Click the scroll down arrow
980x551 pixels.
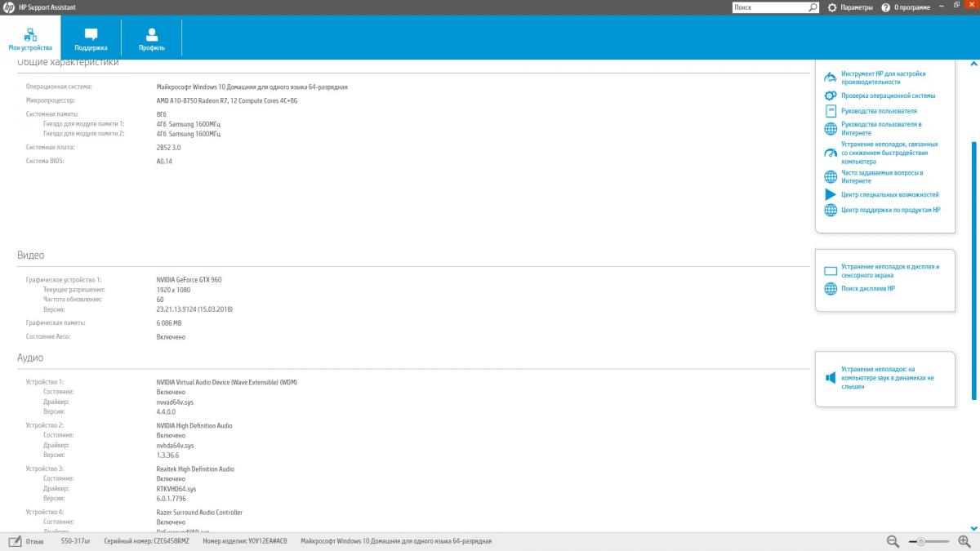click(x=973, y=527)
